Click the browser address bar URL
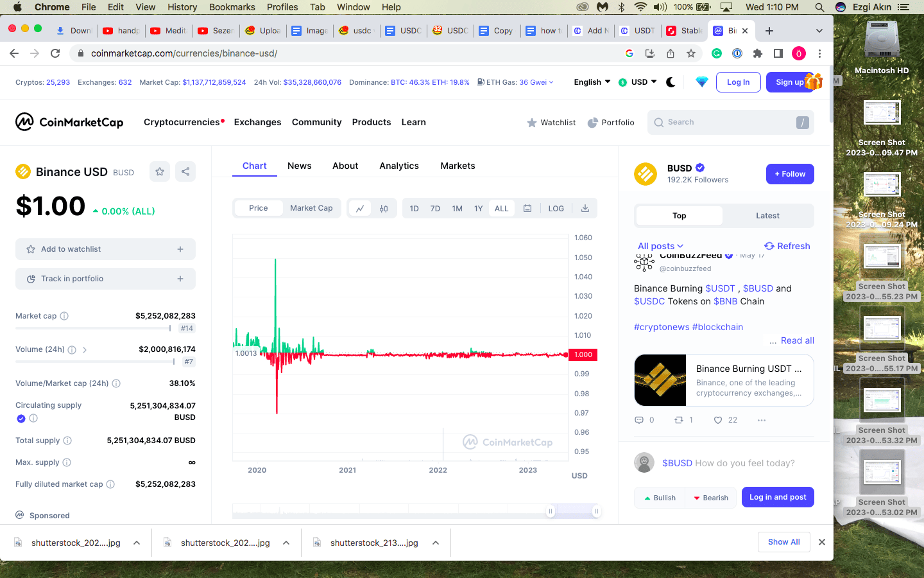The height and width of the screenshot is (578, 924). click(184, 53)
